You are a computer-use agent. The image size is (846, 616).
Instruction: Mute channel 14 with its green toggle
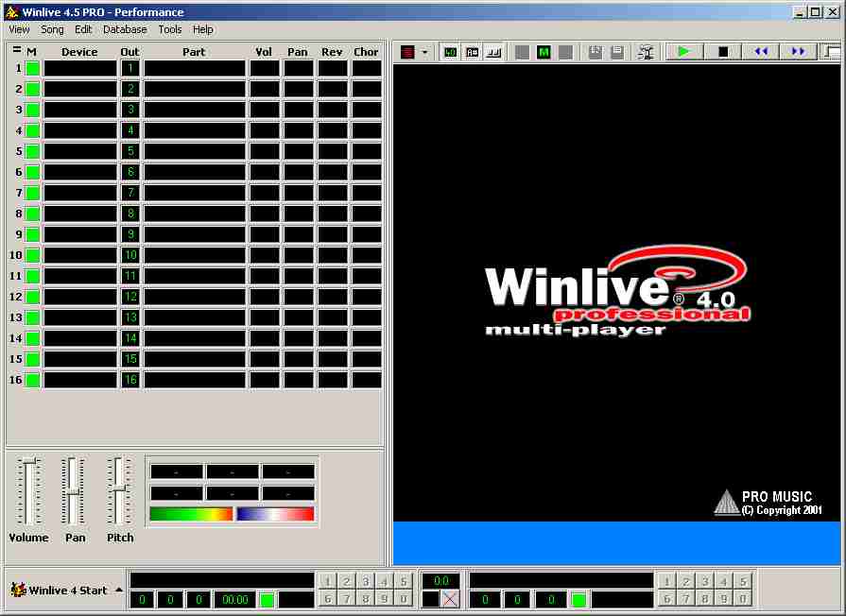pyautogui.click(x=33, y=338)
